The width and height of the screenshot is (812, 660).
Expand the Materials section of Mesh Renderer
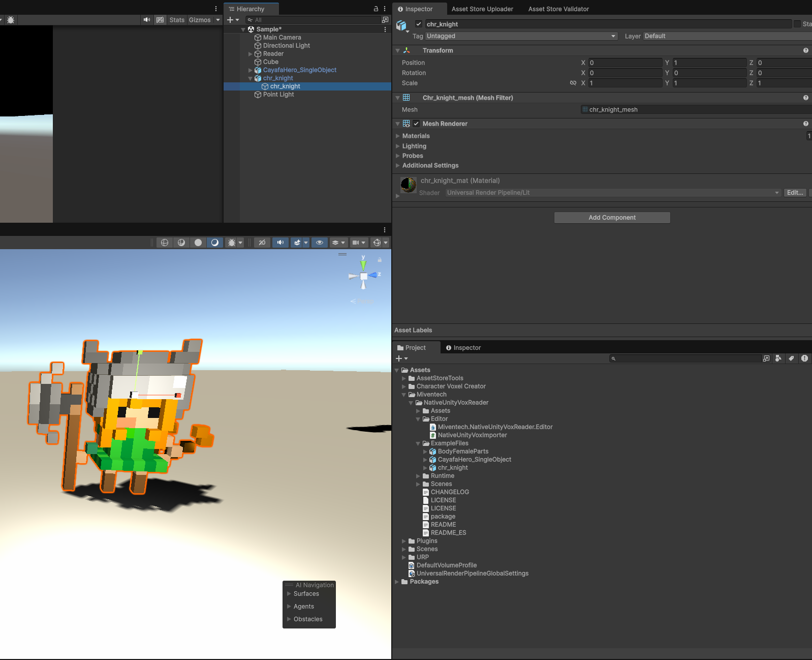tap(398, 136)
